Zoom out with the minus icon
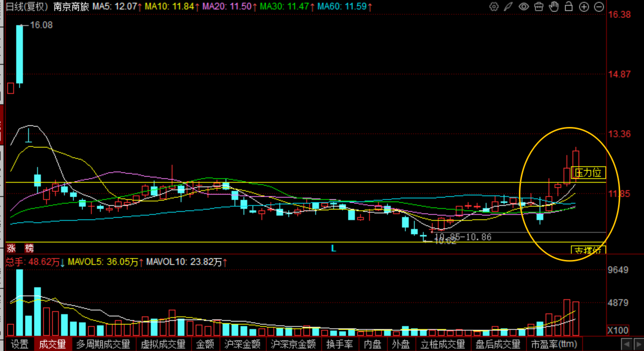This screenshot has height=351, width=644. point(599,7)
